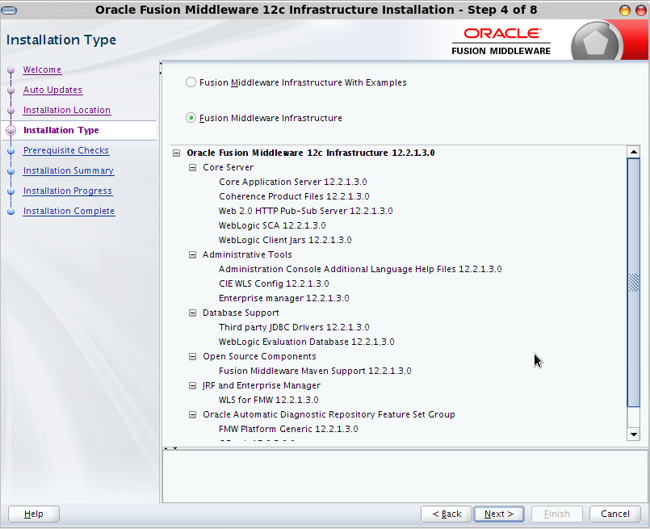Close the installer with the red button

coord(641,10)
